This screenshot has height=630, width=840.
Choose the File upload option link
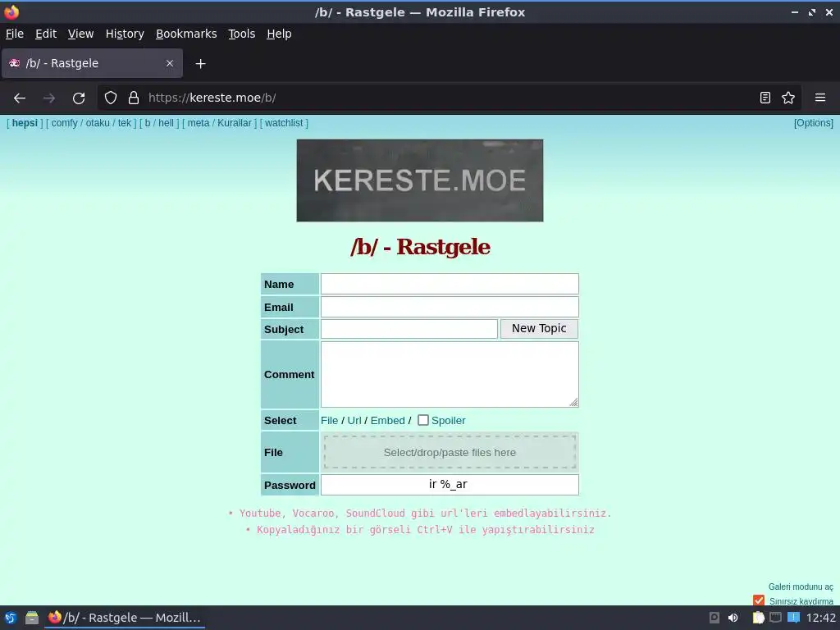330,421
